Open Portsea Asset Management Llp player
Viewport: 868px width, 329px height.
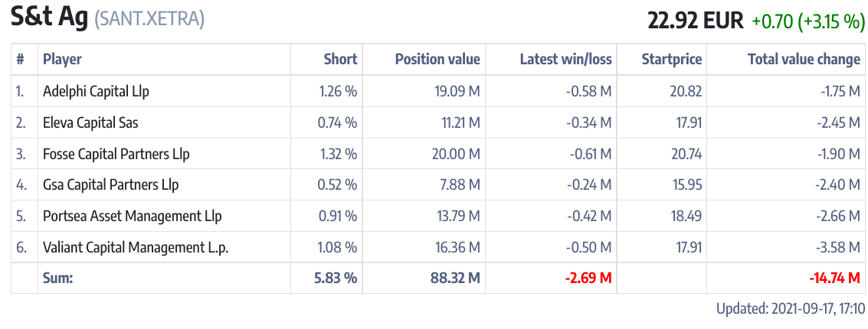132,216
